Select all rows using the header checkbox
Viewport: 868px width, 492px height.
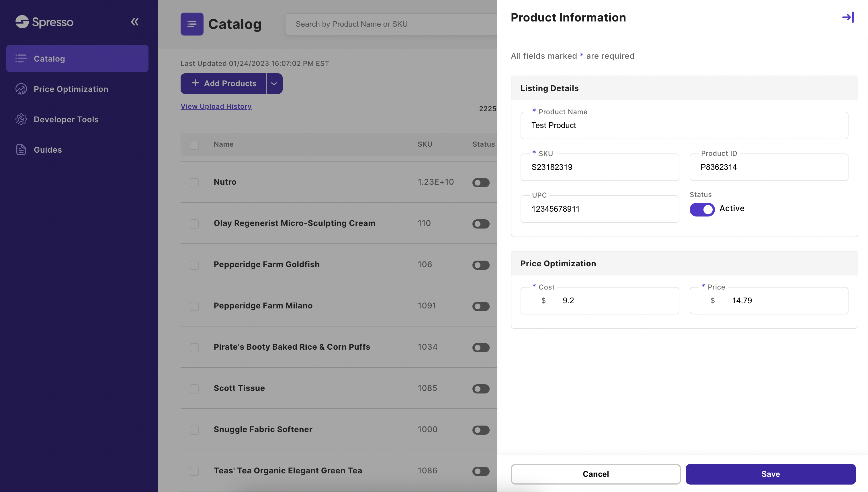coord(194,145)
